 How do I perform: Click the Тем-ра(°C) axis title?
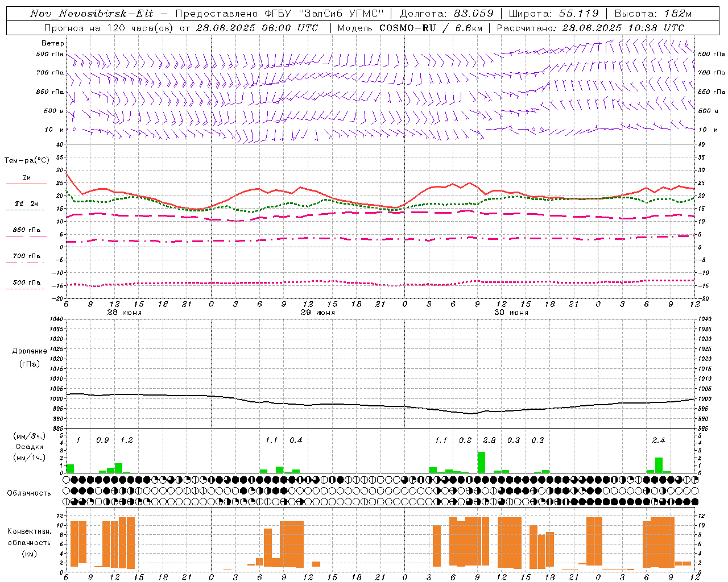click(x=27, y=161)
